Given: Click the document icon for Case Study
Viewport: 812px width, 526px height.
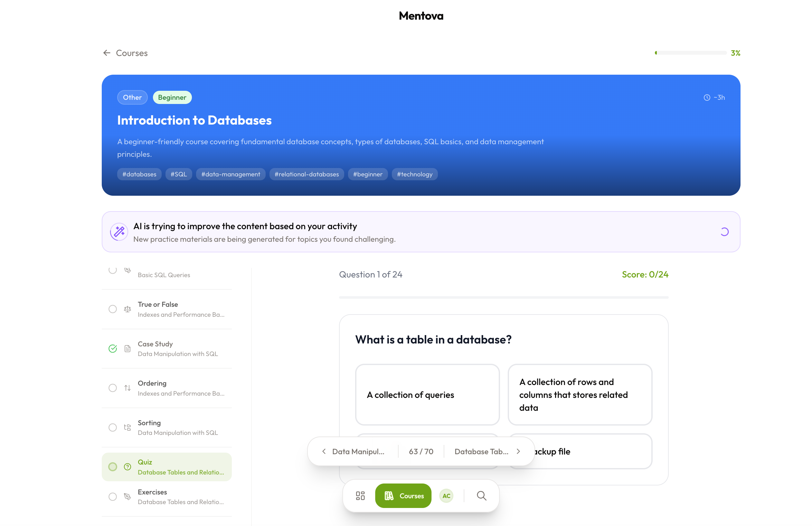Looking at the screenshot, I should click(x=127, y=349).
